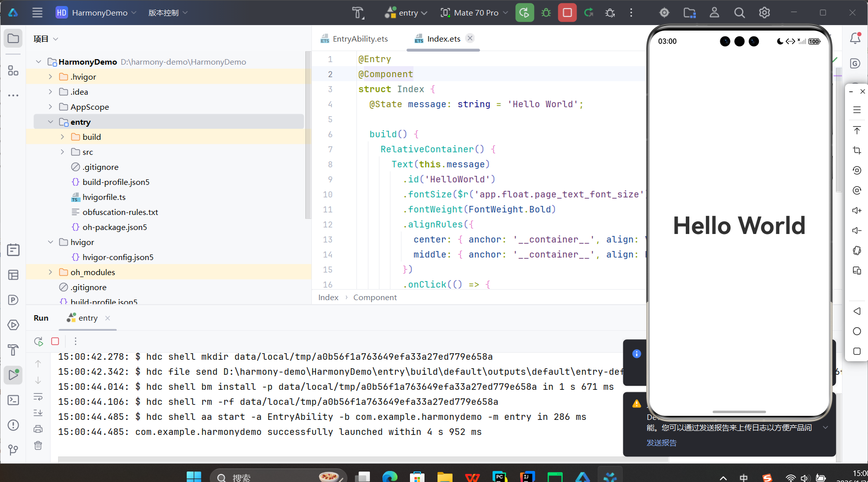
Task: Open the Mate 70 Pro device dropdown
Action: tap(474, 13)
